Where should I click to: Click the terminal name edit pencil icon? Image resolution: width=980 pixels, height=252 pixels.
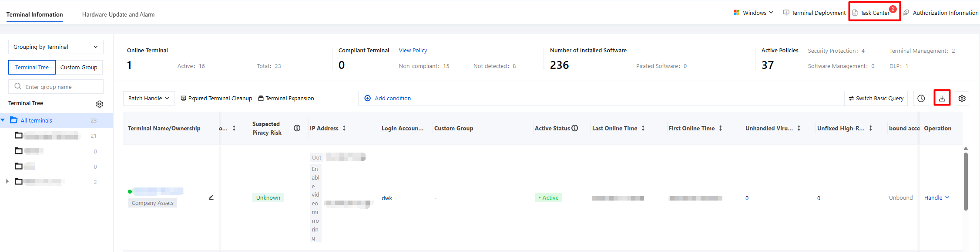211,198
